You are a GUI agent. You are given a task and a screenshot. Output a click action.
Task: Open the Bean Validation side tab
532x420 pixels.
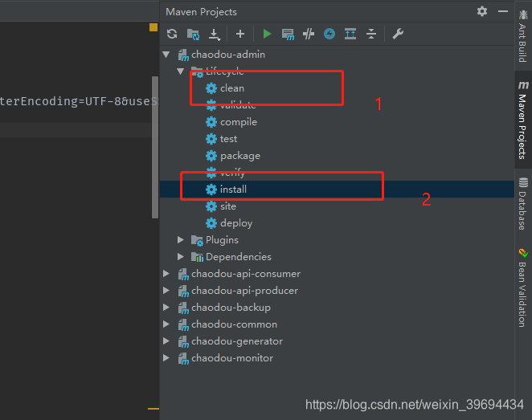523,288
